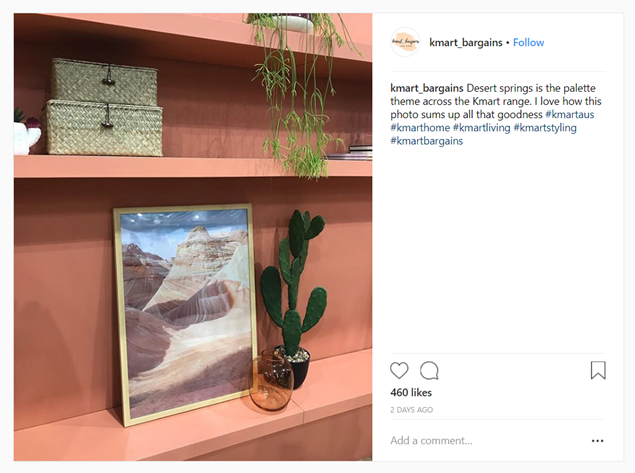
Task: Open the #kmartliving hashtag
Action: pyautogui.click(x=482, y=128)
